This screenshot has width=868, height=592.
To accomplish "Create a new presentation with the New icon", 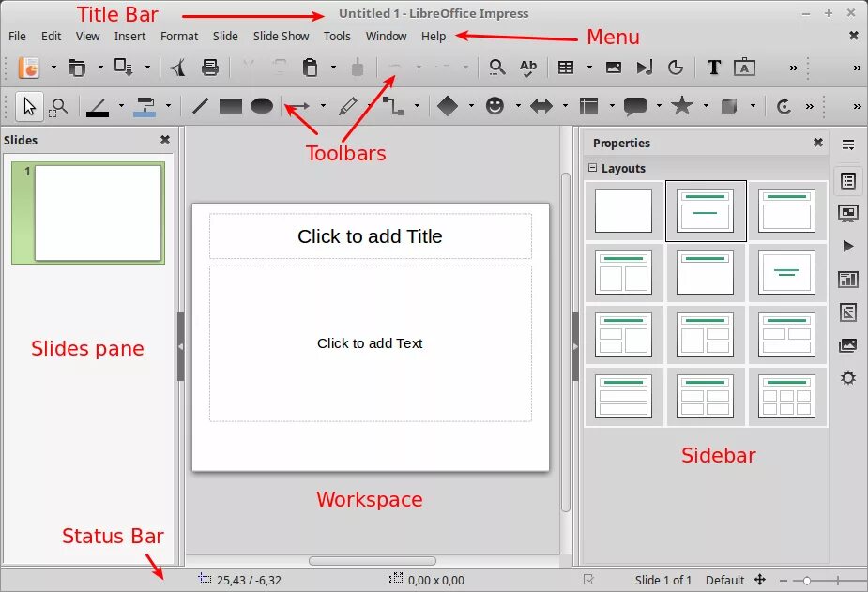I will click(x=29, y=68).
